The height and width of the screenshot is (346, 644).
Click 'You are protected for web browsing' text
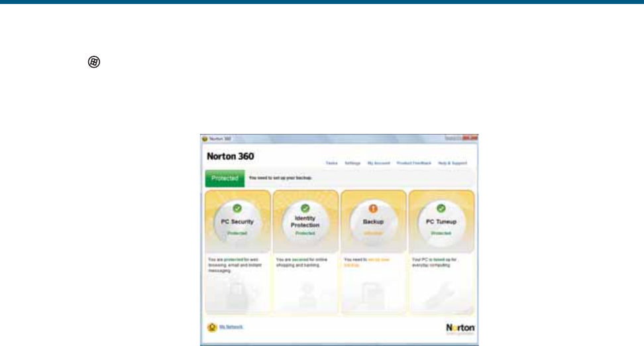(x=235, y=265)
